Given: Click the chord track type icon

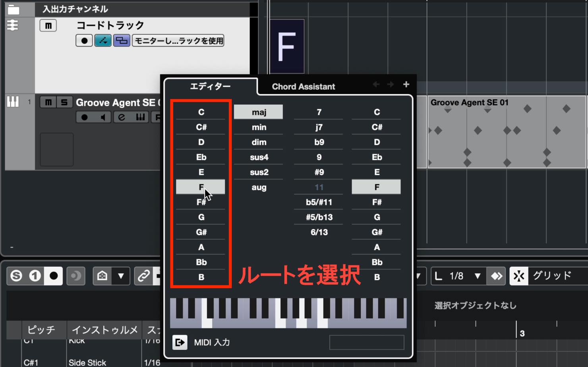Looking at the screenshot, I should click(13, 25).
